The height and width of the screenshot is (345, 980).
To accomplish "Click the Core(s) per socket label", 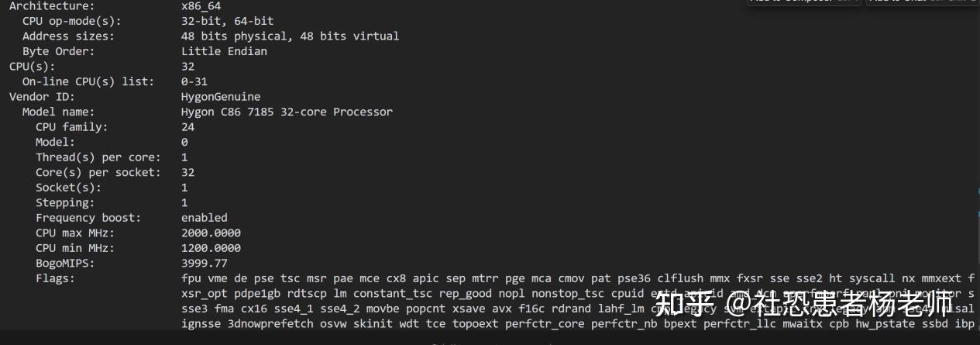I will click(x=98, y=172).
